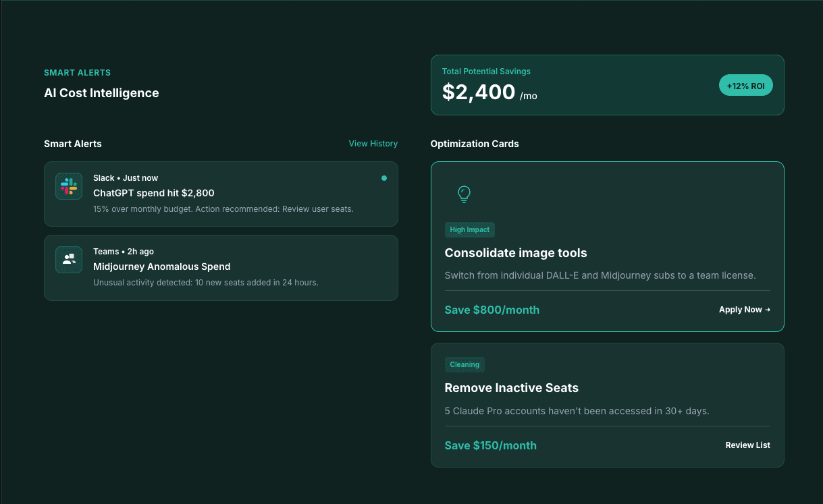Click the High Impact badge
The height and width of the screenshot is (504, 823).
point(469,229)
